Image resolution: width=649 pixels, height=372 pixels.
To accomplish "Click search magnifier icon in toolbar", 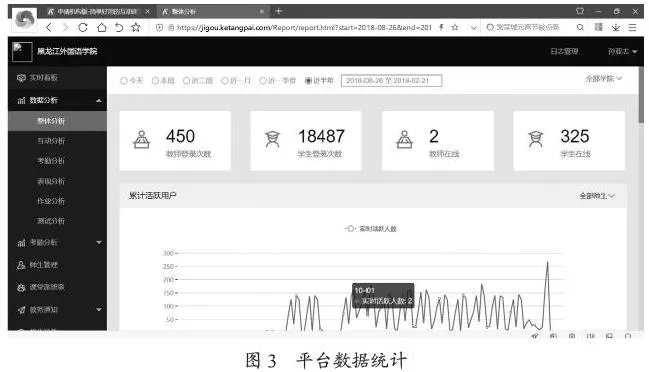I will (580, 27).
